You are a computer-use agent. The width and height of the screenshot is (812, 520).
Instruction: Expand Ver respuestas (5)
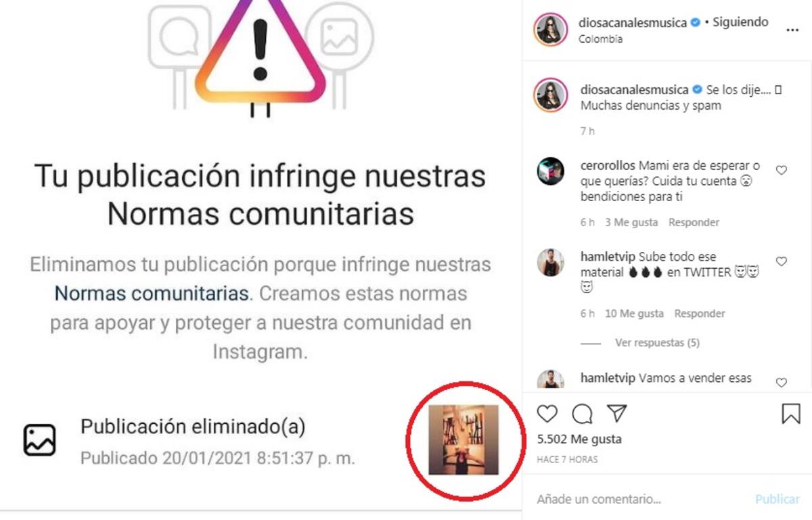657,343
